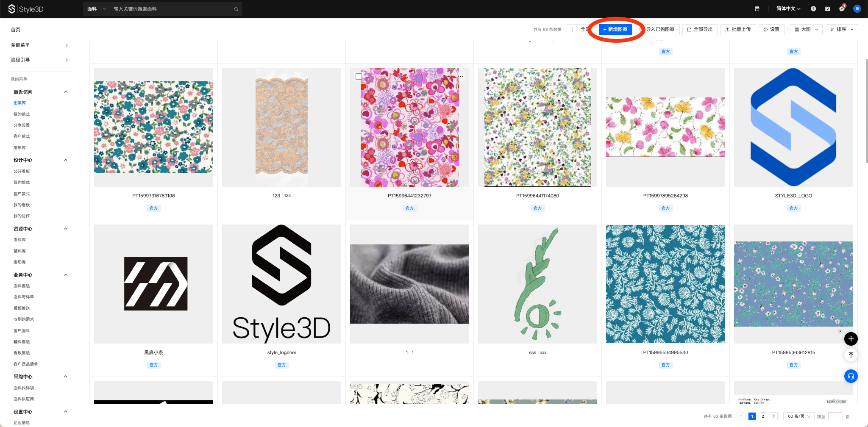This screenshot has height=427, width=868.
Task: Click the search magnifier icon
Action: point(236,9)
